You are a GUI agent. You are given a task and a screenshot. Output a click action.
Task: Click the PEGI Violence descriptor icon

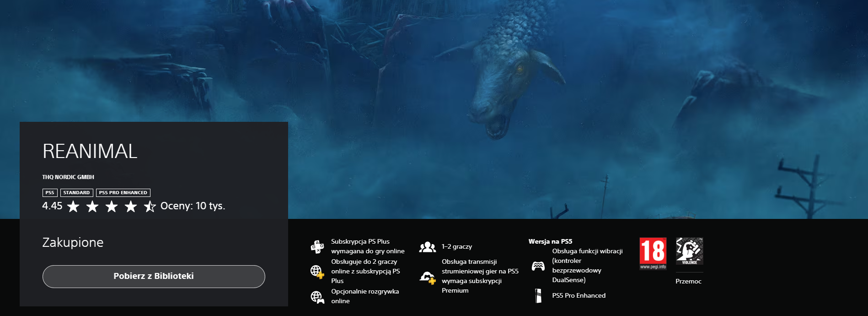(689, 251)
